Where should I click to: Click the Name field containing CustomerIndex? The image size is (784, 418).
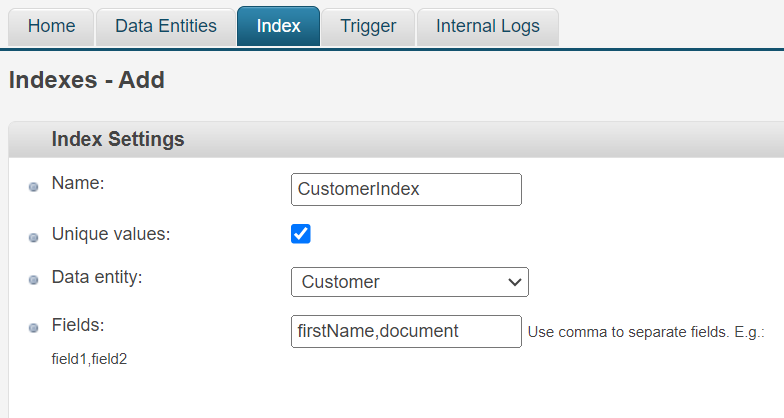click(406, 189)
